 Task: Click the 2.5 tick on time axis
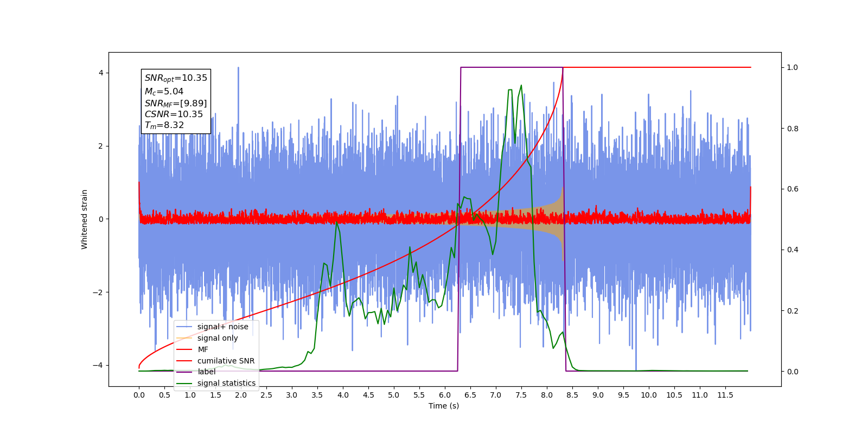266,395
